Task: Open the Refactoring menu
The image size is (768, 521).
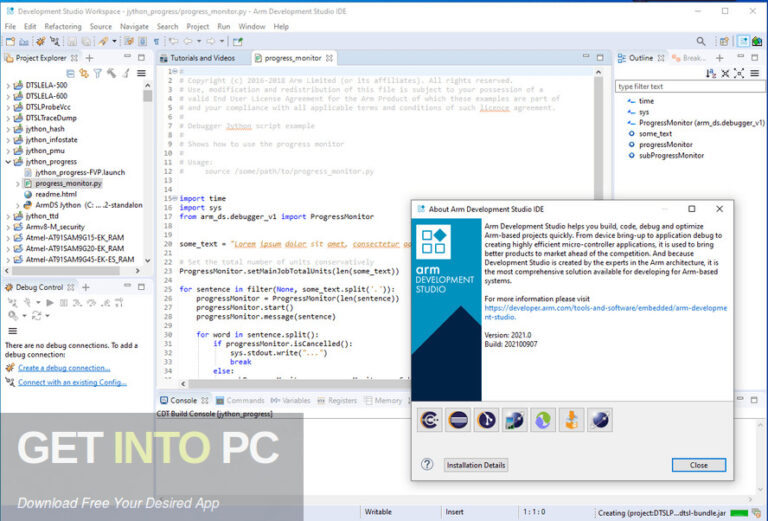Action: [x=63, y=26]
